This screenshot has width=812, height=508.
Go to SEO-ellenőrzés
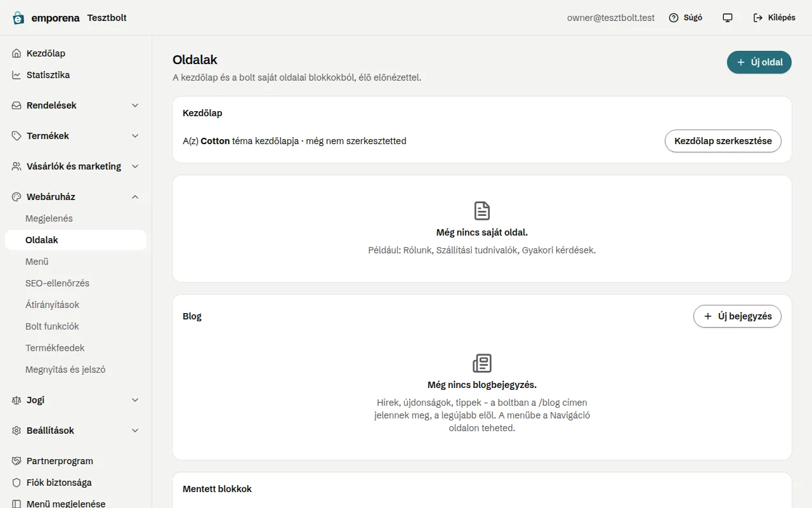[75, 283]
